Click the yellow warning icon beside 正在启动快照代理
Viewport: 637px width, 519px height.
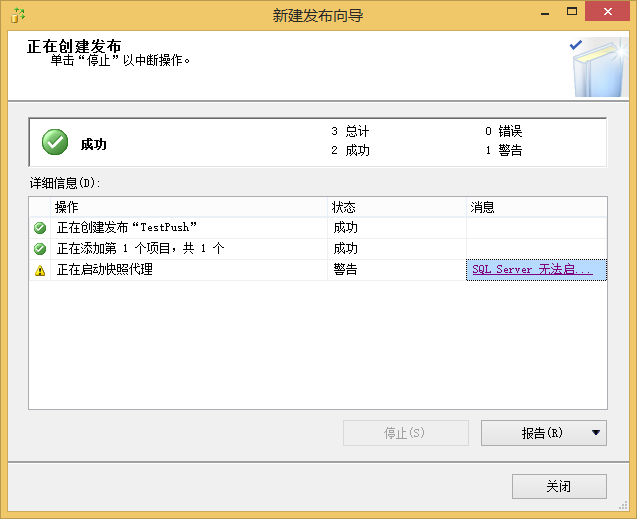(x=40, y=270)
